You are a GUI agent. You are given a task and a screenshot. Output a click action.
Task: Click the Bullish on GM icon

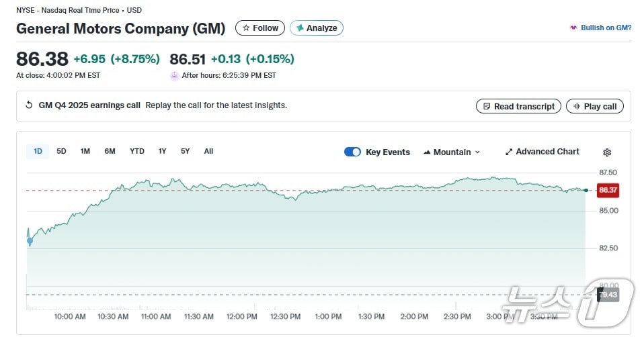pos(573,28)
